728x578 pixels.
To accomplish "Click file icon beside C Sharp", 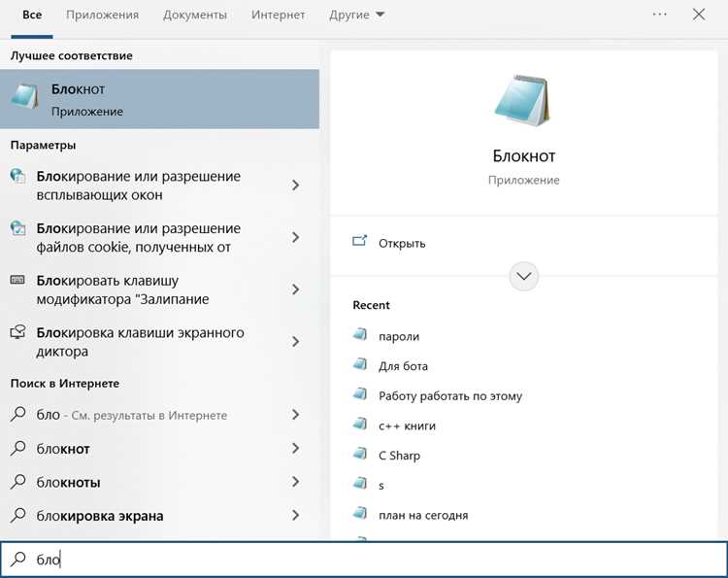I will (x=360, y=453).
